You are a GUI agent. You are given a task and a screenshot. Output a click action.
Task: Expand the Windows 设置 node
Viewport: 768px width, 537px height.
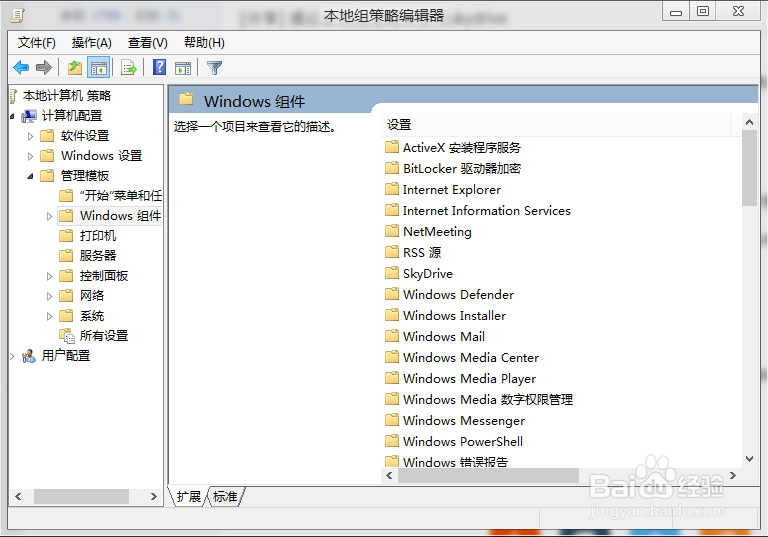point(30,156)
